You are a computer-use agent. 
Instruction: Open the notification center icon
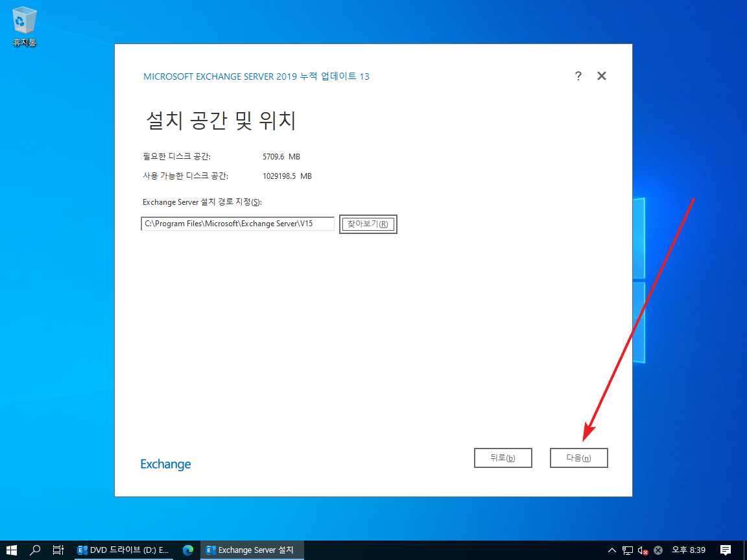[x=726, y=550]
